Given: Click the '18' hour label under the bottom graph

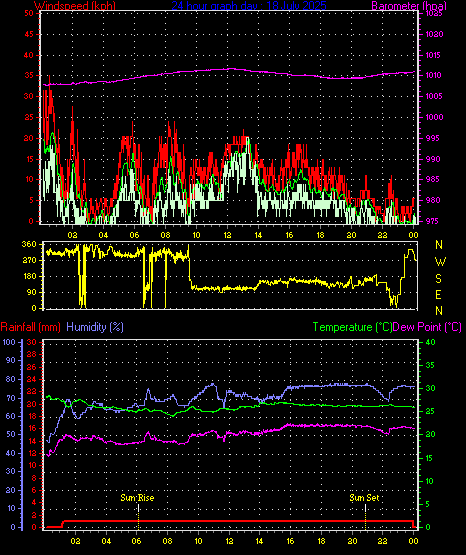Looking at the screenshot, I should (321, 541).
